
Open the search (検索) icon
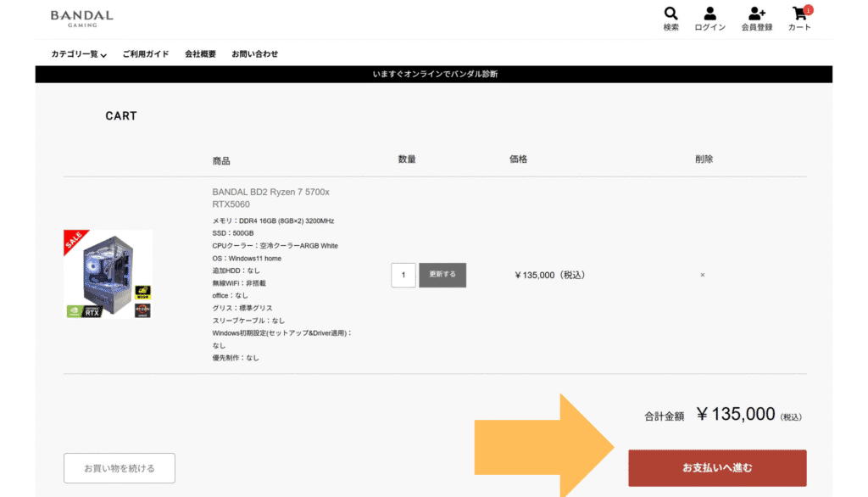pyautogui.click(x=671, y=19)
